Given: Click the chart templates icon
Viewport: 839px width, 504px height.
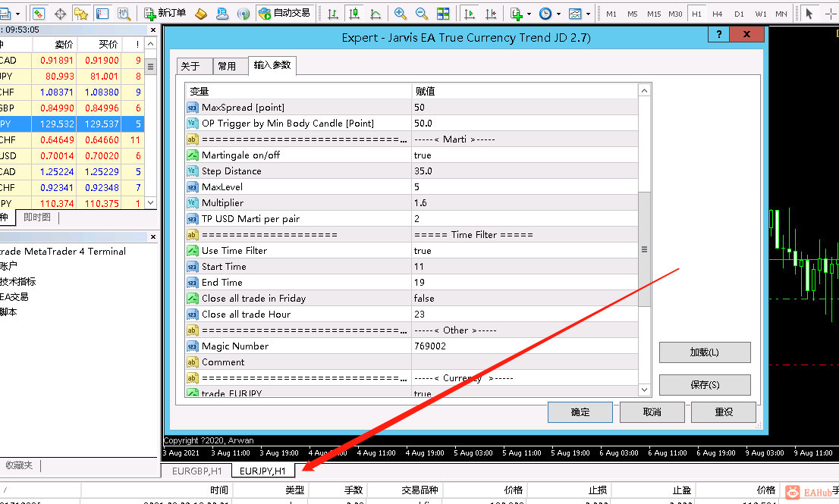Looking at the screenshot, I should (x=575, y=14).
